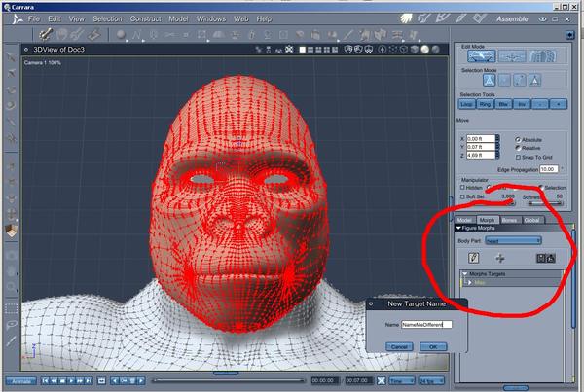The height and width of the screenshot is (392, 584).
Task: Play the animation
Action: (71, 381)
